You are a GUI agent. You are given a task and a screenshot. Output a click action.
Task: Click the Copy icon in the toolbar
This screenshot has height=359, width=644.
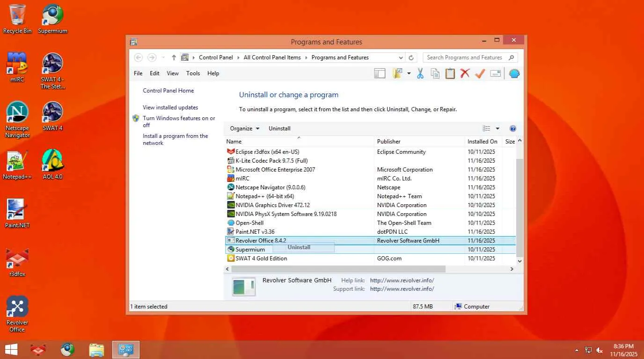pos(435,73)
